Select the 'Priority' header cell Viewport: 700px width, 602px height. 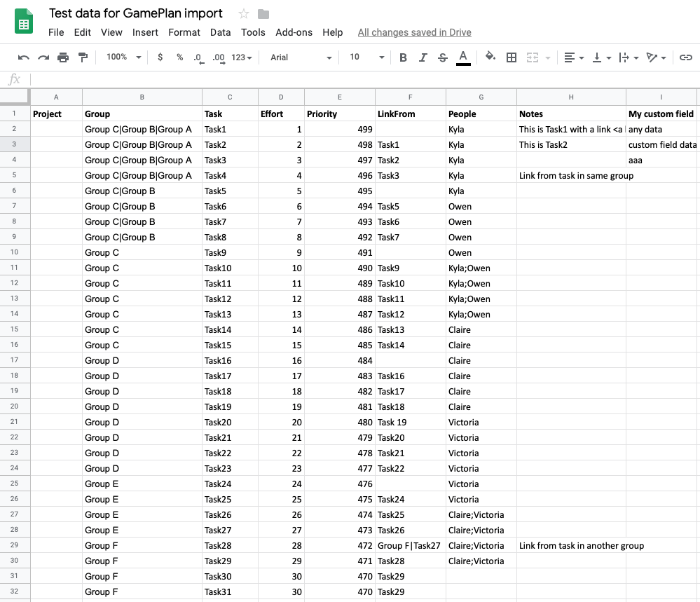coord(339,114)
